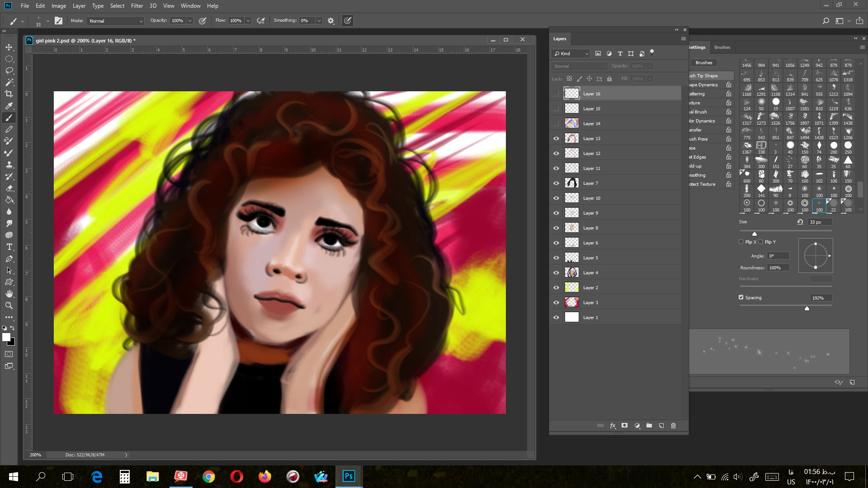Select Layer 10 in Layers panel
The height and width of the screenshot is (488, 868).
pos(622,198)
